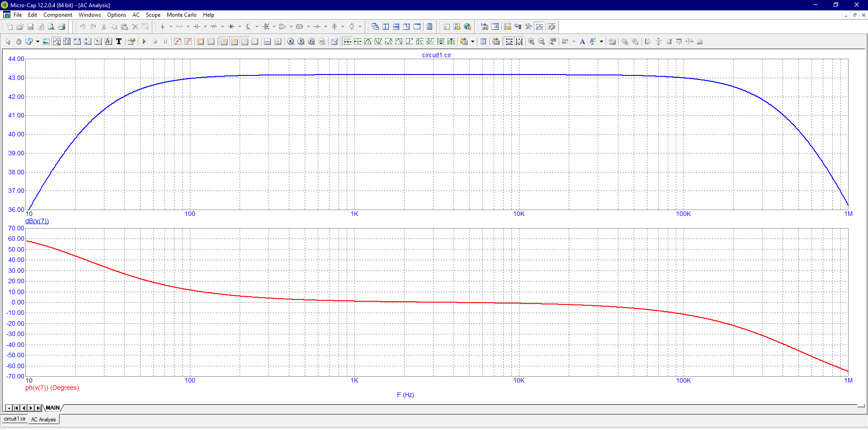Open the 3D cubes icon dropdown arrow

(x=38, y=42)
